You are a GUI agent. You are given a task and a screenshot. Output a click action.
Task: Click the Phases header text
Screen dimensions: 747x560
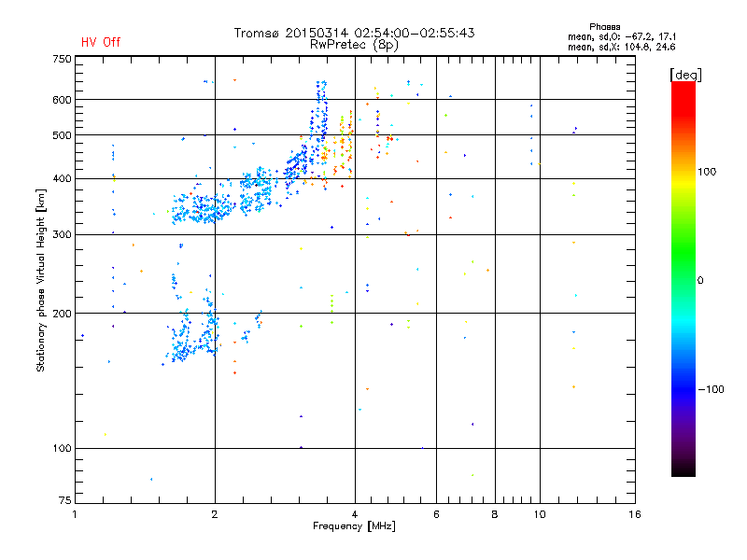(604, 27)
